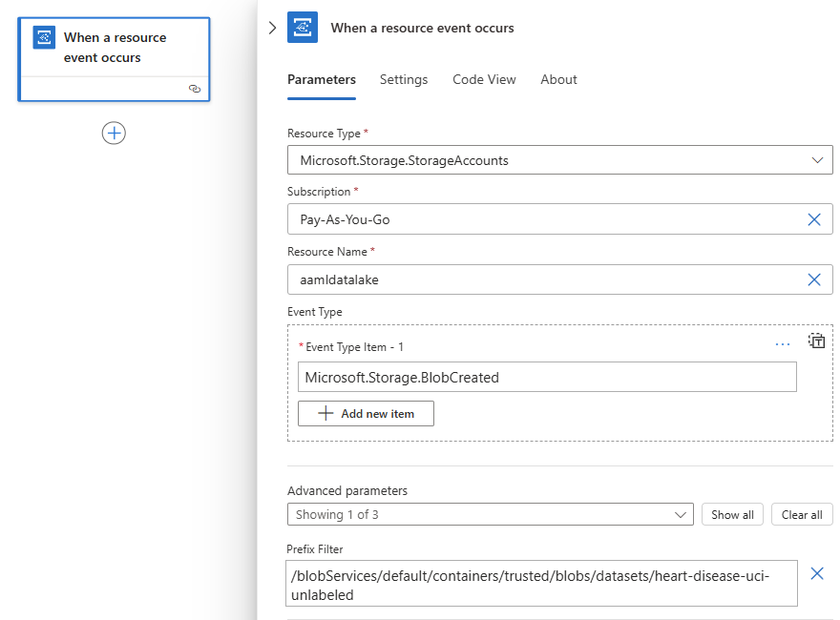This screenshot has width=840, height=620.
Task: Clear the aamldatalake resource name
Action: tap(814, 279)
